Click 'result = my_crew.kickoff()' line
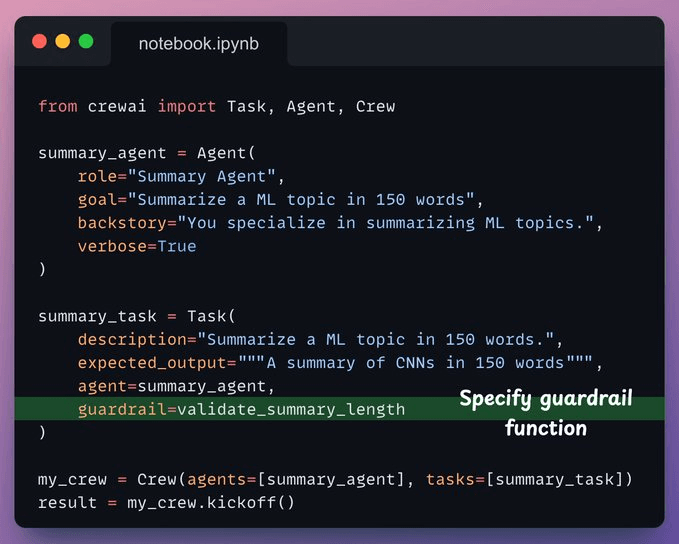 pos(166,503)
